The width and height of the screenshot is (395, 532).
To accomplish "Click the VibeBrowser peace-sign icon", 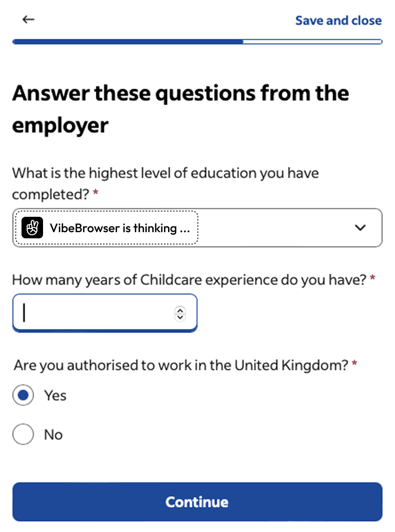I will tap(32, 228).
